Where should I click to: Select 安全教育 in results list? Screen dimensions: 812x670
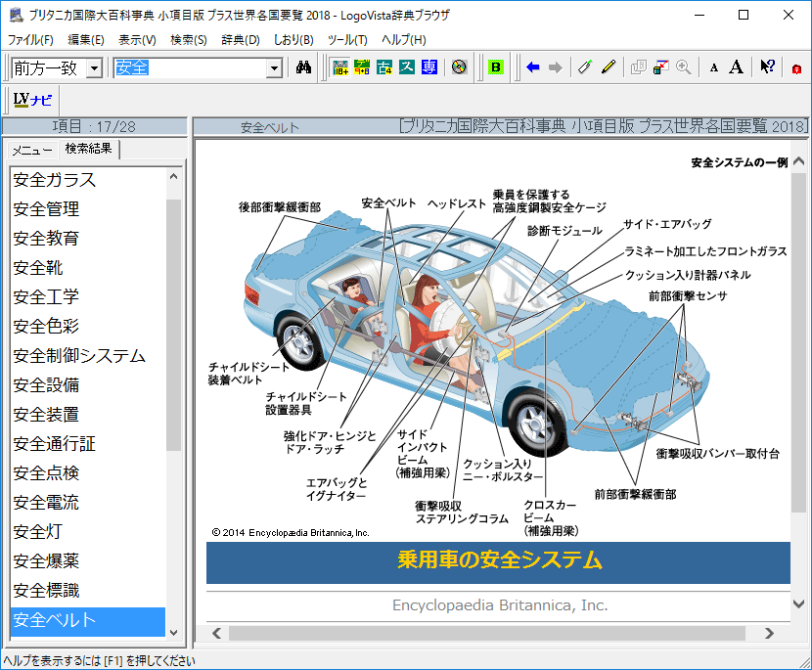point(88,239)
